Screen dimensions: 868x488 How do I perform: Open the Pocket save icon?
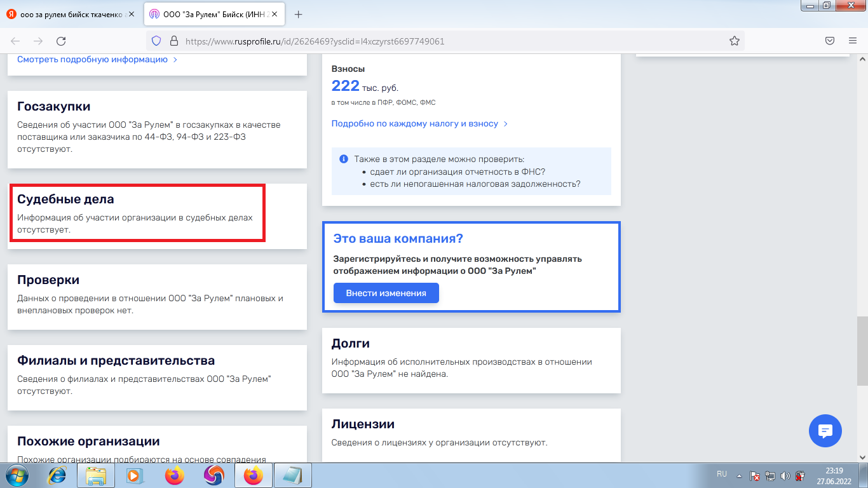(x=830, y=40)
